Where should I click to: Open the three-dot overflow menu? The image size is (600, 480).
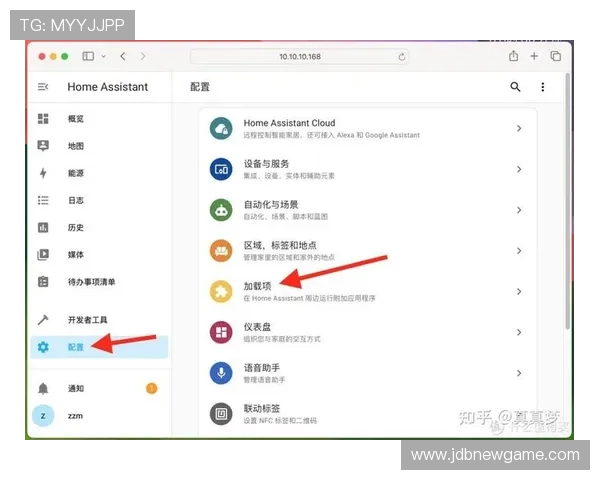[x=543, y=87]
